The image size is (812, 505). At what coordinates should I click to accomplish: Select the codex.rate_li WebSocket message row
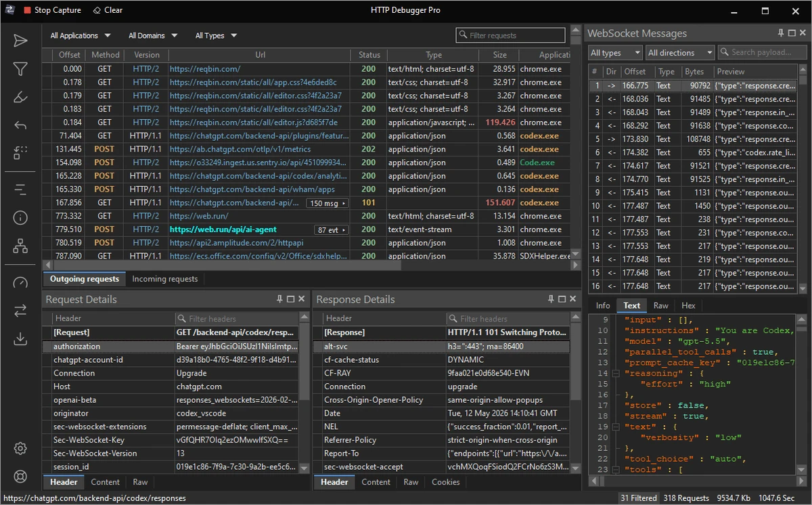click(x=694, y=152)
